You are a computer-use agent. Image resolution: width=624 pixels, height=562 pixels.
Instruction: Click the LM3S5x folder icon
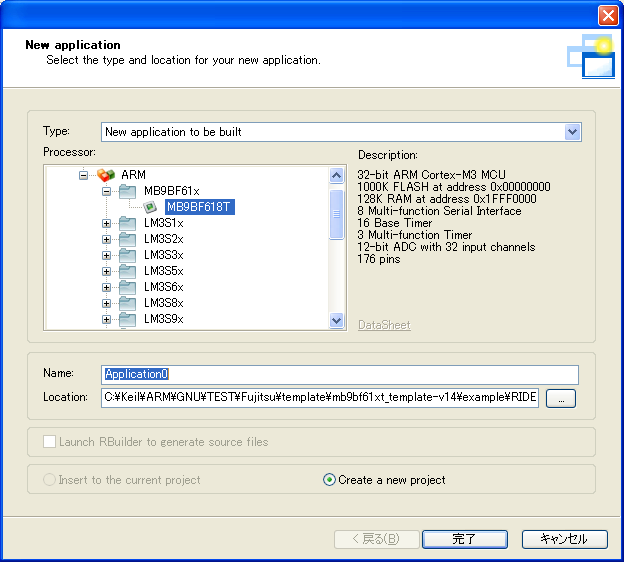click(x=127, y=271)
